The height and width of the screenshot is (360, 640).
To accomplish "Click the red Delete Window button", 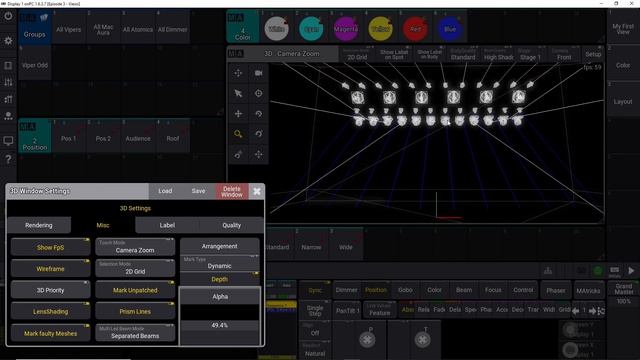I will (x=232, y=191).
